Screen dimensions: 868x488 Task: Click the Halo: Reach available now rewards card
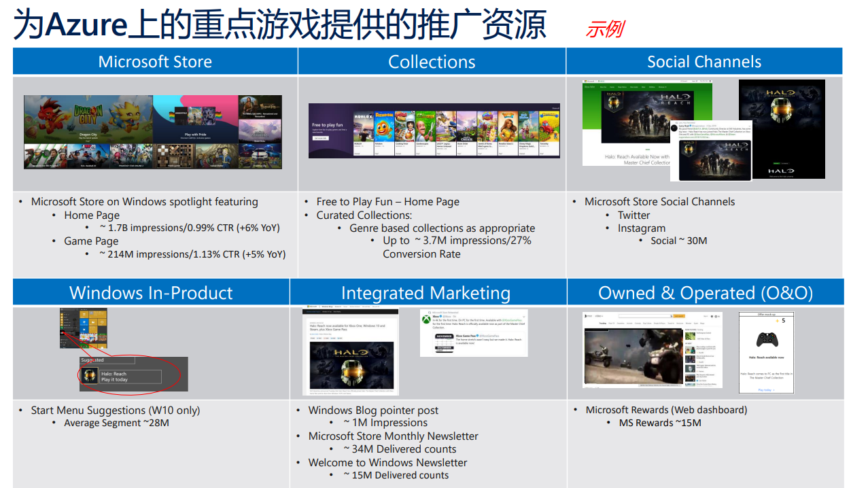pos(767,353)
